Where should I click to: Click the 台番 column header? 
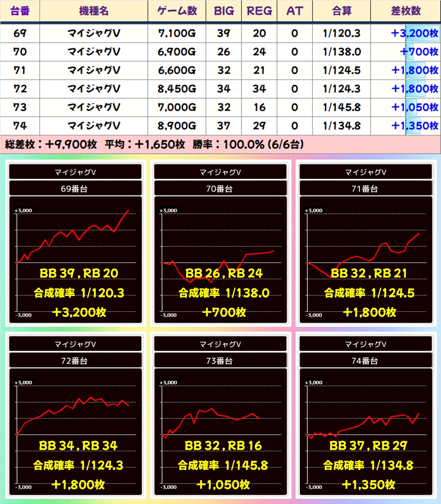[20, 11]
